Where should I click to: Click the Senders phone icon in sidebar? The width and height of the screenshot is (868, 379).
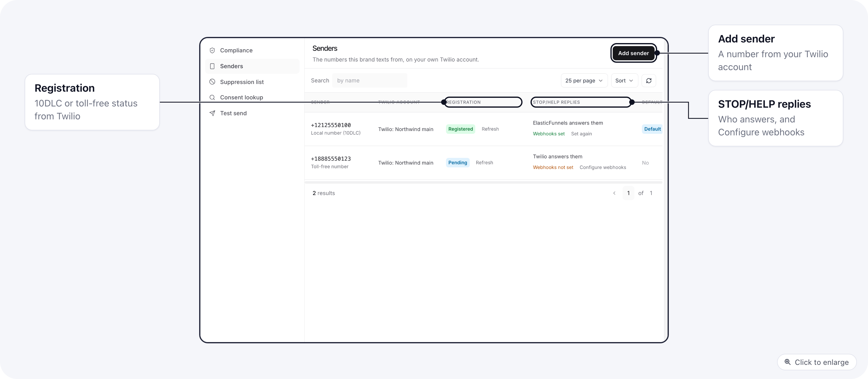[x=212, y=66]
